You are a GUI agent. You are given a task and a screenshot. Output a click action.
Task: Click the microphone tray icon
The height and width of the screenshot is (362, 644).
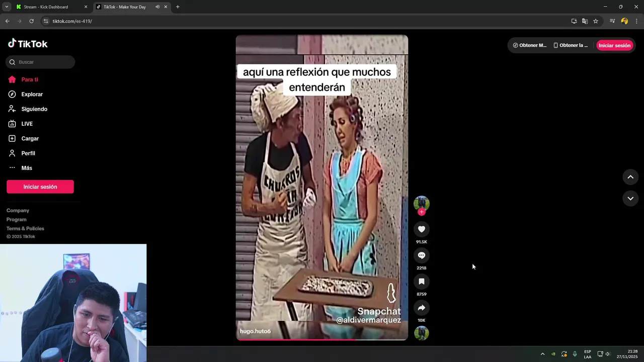click(575, 354)
